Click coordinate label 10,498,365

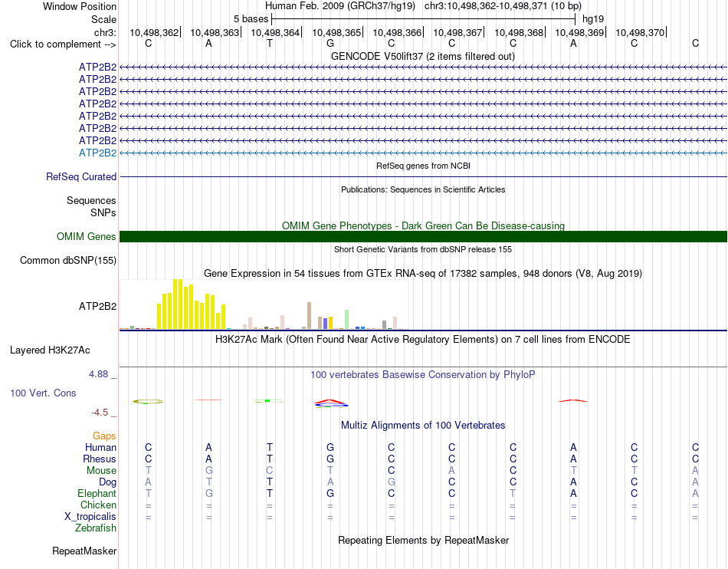336,32
